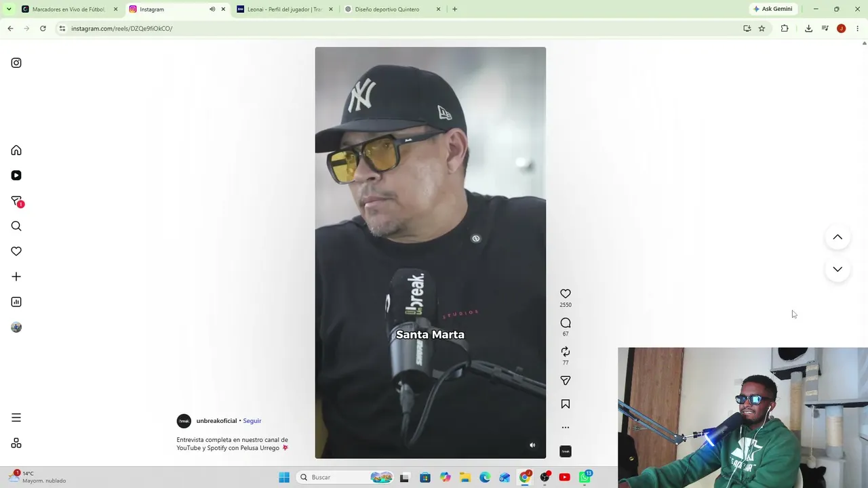Open your profile avatar in sidebar

click(x=16, y=327)
